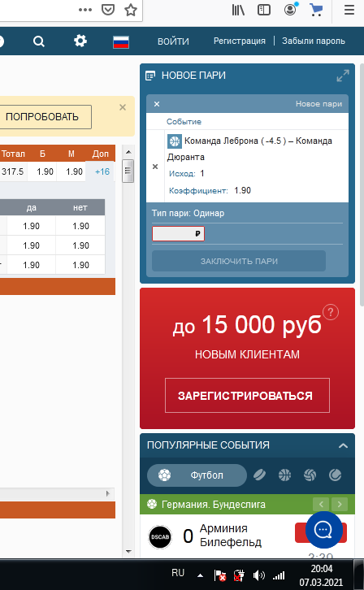Viewport: 364px width, 590px height.
Task: Go to next league with right arrow
Action: click(x=340, y=504)
